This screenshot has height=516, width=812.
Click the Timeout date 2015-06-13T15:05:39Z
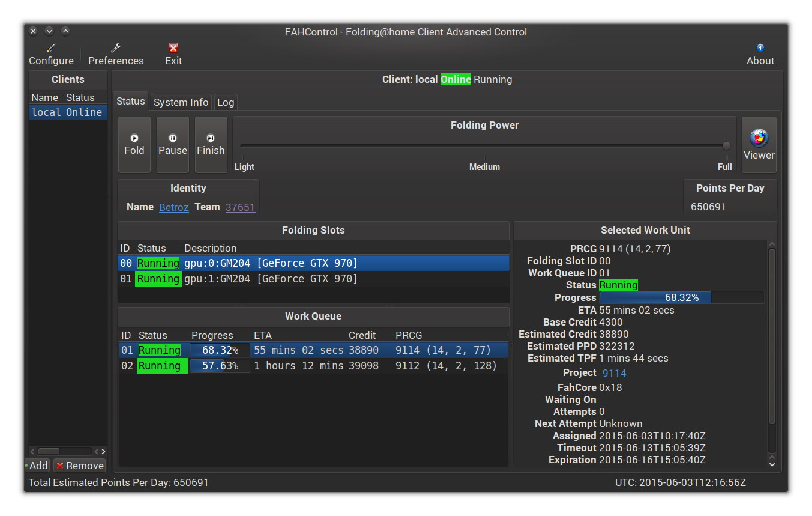652,448
